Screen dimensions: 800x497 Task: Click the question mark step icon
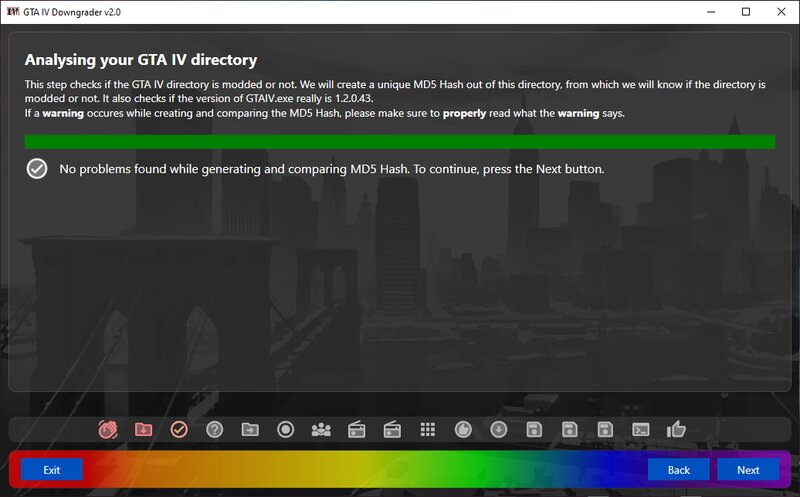coord(214,429)
